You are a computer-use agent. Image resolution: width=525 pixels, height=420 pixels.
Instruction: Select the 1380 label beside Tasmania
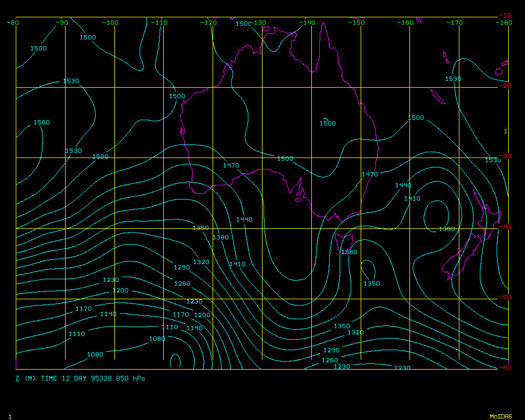[x=349, y=252]
